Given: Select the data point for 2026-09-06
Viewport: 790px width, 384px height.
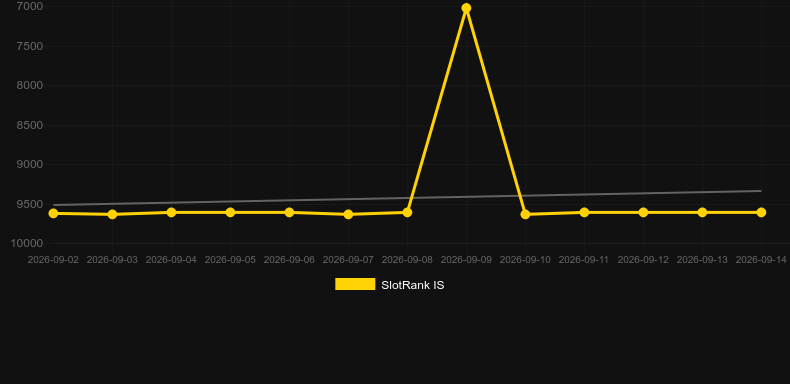Looking at the screenshot, I should click(x=289, y=212).
